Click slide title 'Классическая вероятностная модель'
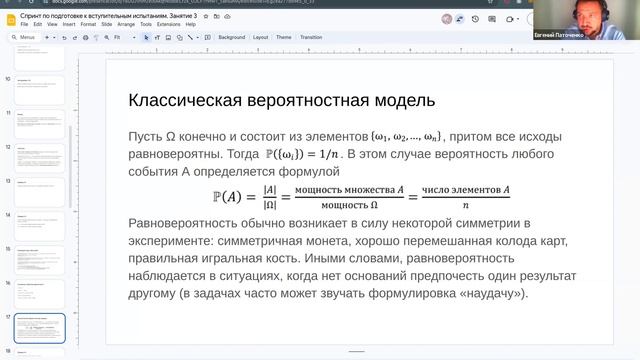The height and width of the screenshot is (360, 640). point(282,100)
